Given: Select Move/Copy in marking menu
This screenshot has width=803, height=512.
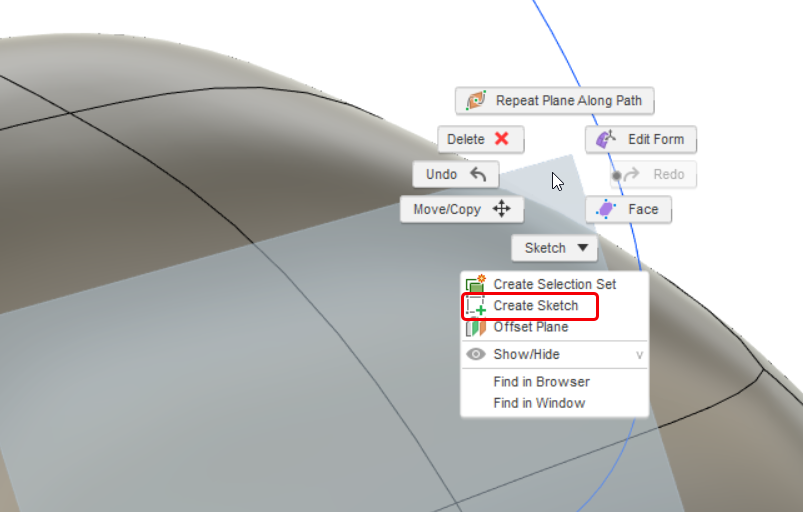Looking at the screenshot, I should (461, 209).
